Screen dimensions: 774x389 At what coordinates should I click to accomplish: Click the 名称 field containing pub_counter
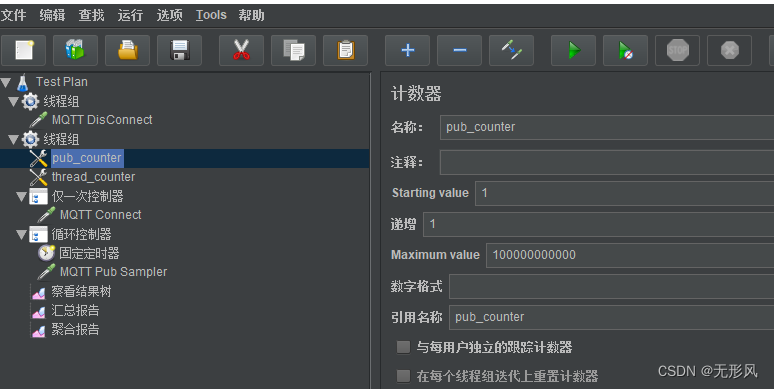click(607, 127)
